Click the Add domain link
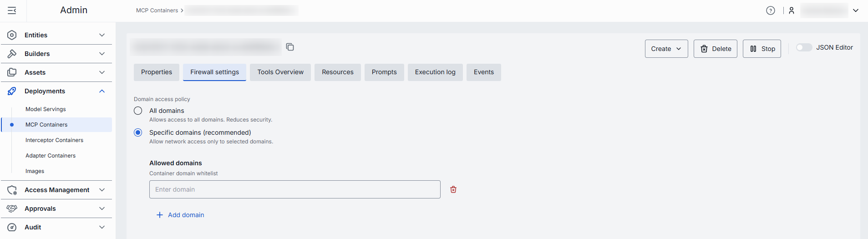Image resolution: width=868 pixels, height=239 pixels. (181, 215)
